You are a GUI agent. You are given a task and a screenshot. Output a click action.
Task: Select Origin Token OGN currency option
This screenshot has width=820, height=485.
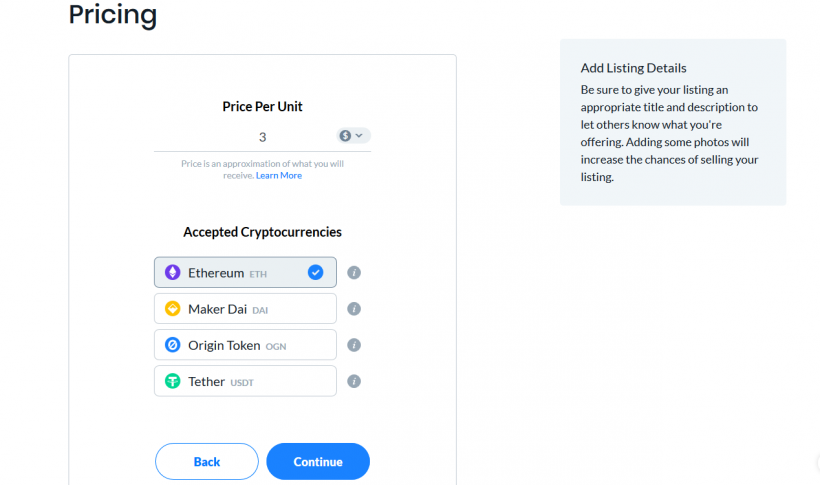(x=245, y=345)
